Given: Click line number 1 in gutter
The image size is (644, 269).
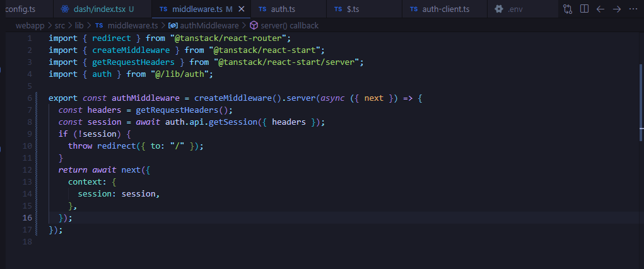Looking at the screenshot, I should click(29, 38).
